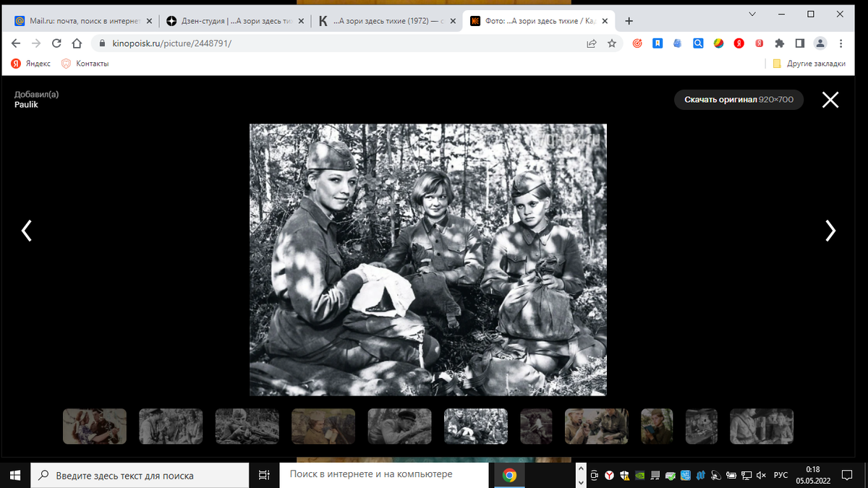Click the Скачать оригинал download button
This screenshot has width=868, height=488.
coord(739,99)
